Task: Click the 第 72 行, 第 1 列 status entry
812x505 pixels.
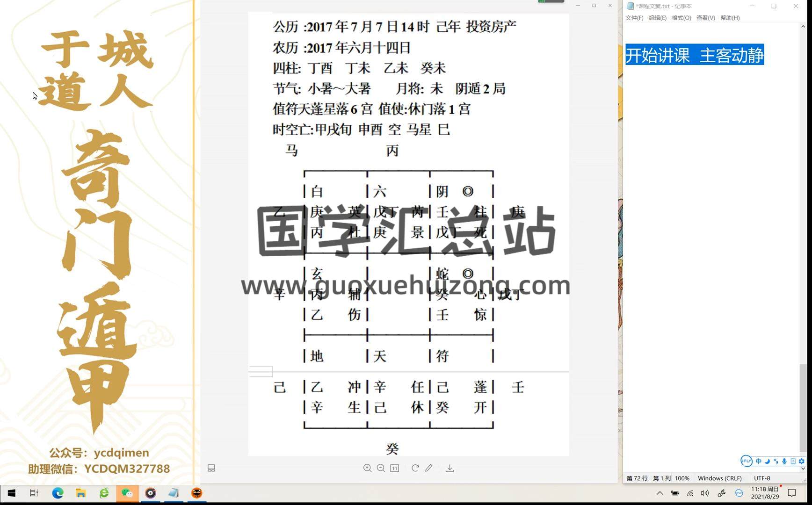Action: 648,478
